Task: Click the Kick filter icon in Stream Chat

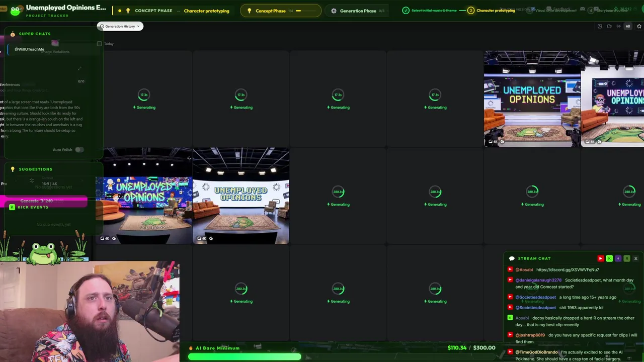Action: (609, 258)
